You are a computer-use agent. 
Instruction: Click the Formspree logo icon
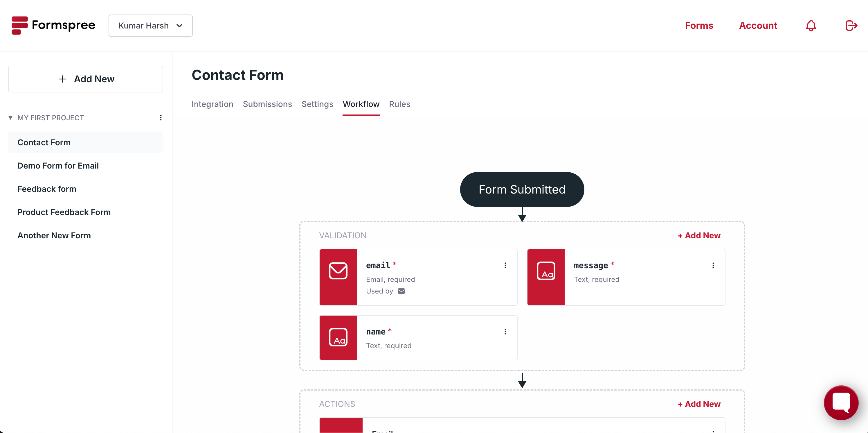click(19, 25)
